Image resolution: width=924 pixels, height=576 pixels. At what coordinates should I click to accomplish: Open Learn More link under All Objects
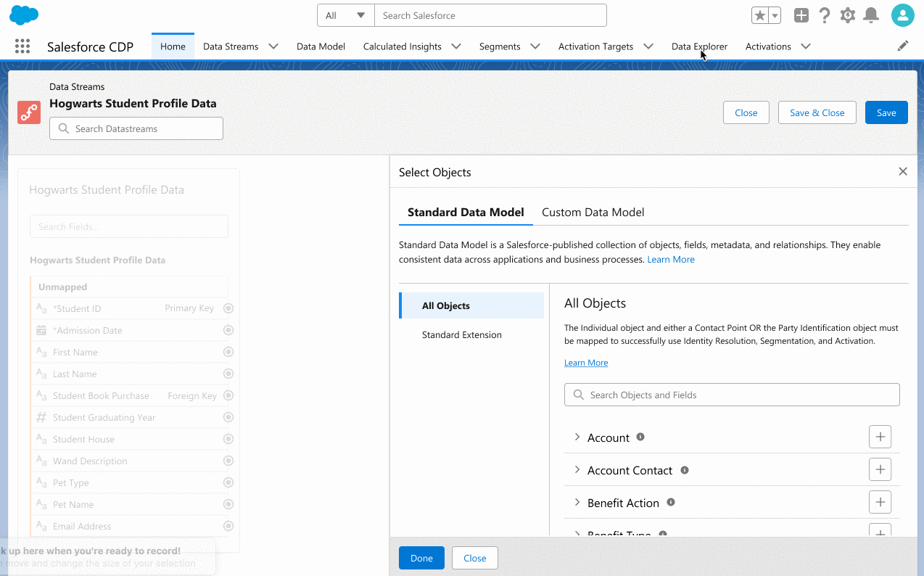point(586,363)
